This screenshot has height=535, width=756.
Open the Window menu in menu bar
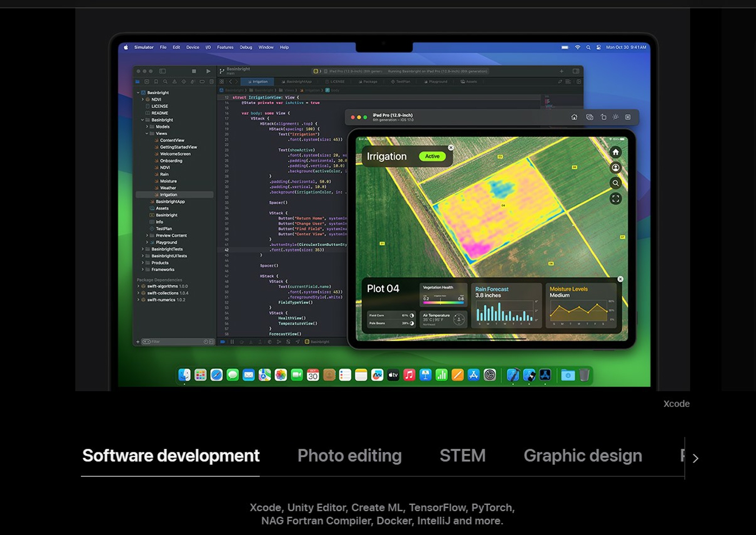tap(266, 48)
